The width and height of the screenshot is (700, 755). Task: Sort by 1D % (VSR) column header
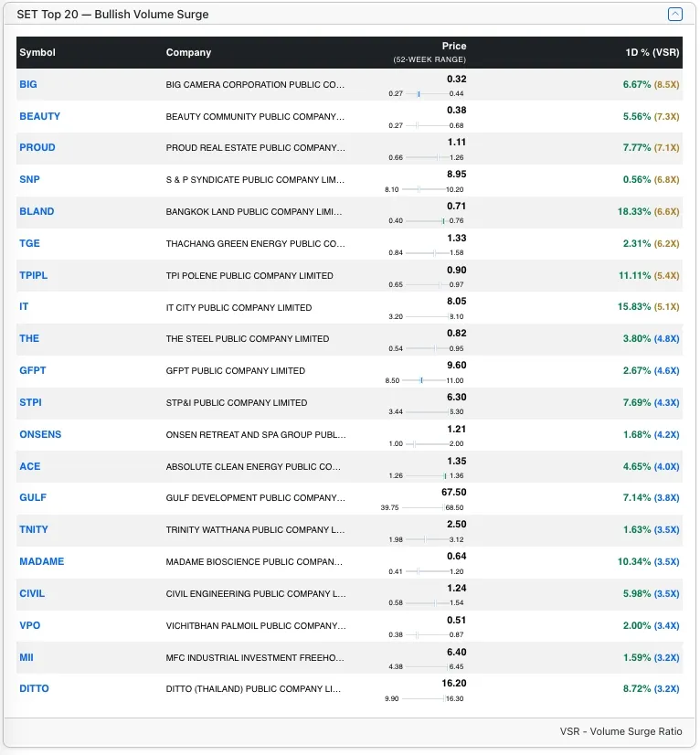pos(652,52)
